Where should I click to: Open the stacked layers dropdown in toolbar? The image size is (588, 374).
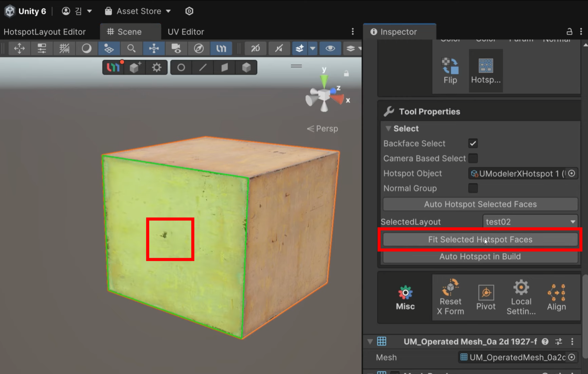tap(352, 48)
